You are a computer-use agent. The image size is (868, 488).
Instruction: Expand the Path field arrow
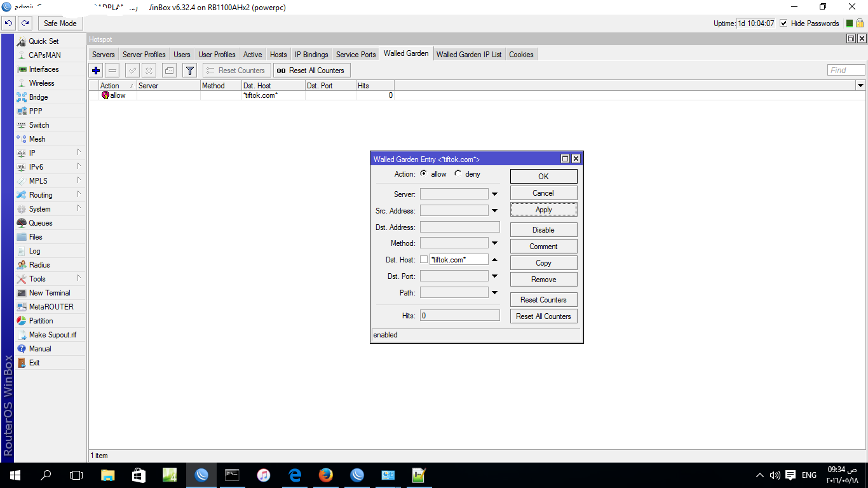click(494, 293)
